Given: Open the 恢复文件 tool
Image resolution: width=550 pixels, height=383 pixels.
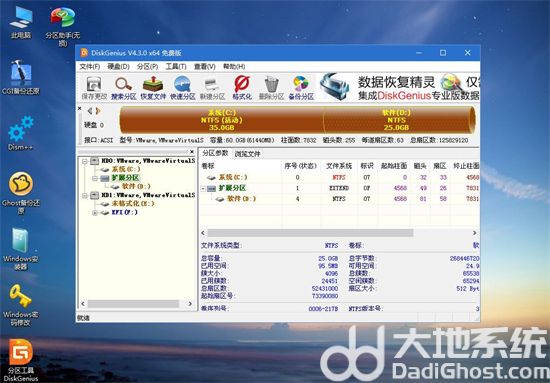Looking at the screenshot, I should (x=153, y=88).
